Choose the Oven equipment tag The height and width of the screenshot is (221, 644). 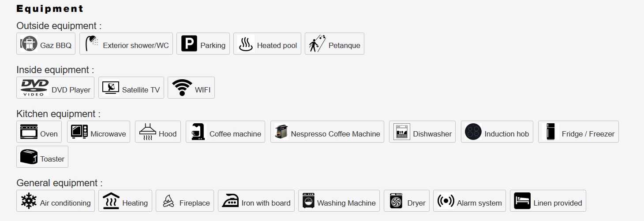39,132
